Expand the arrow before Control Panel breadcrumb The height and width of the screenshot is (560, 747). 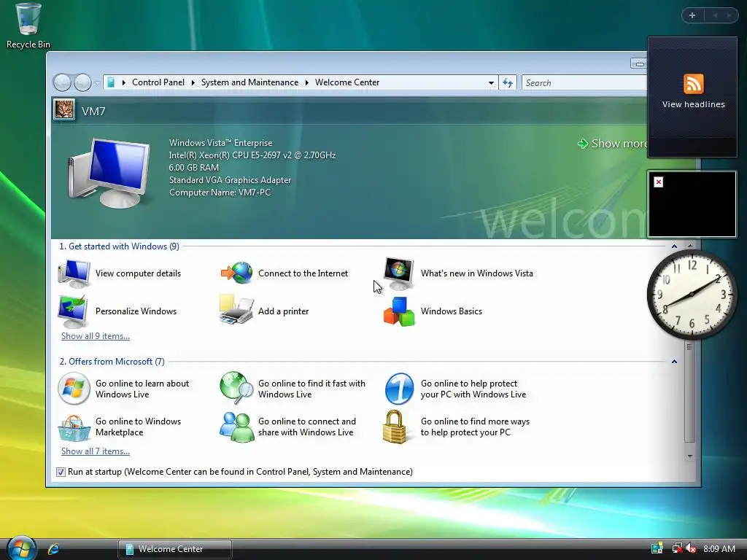coord(123,82)
